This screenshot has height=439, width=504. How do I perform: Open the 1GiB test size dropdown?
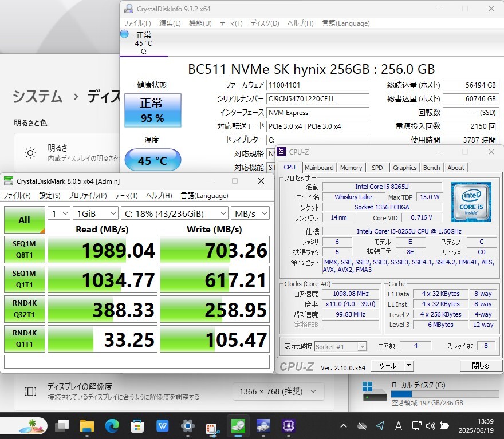96,213
